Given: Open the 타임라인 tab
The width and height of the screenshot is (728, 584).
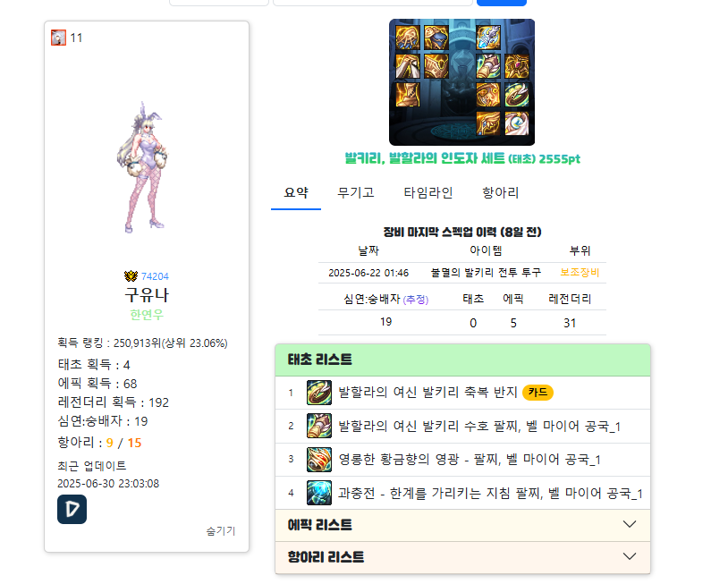Looking at the screenshot, I should [428, 192].
